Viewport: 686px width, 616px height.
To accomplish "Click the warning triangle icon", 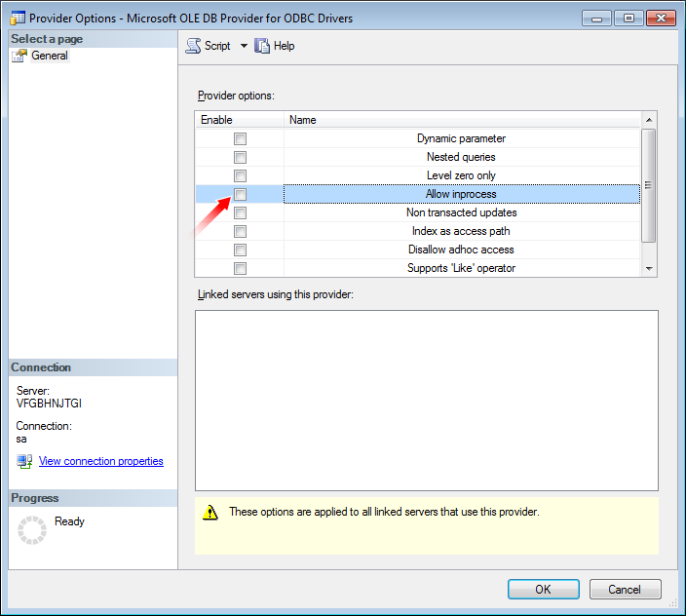I will click(210, 512).
